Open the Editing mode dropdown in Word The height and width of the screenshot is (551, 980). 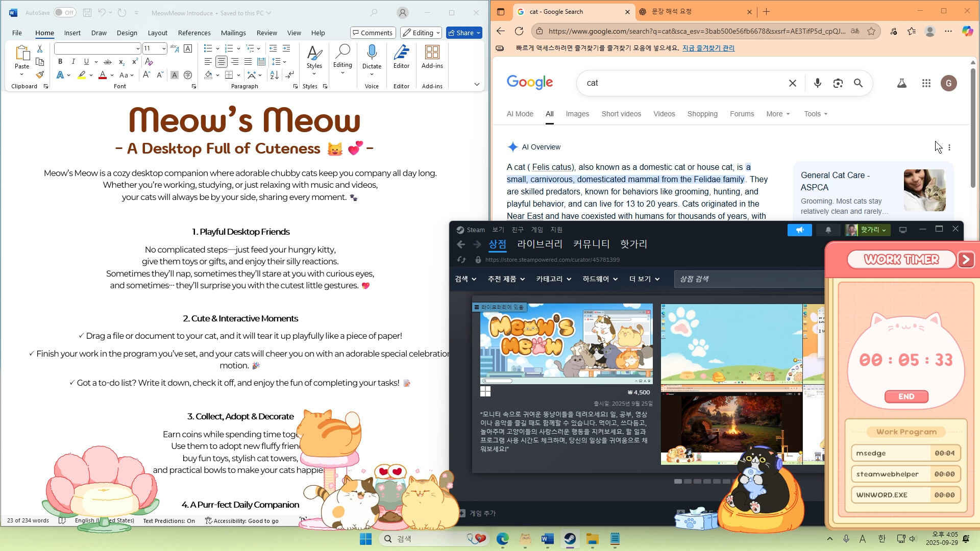coord(421,32)
